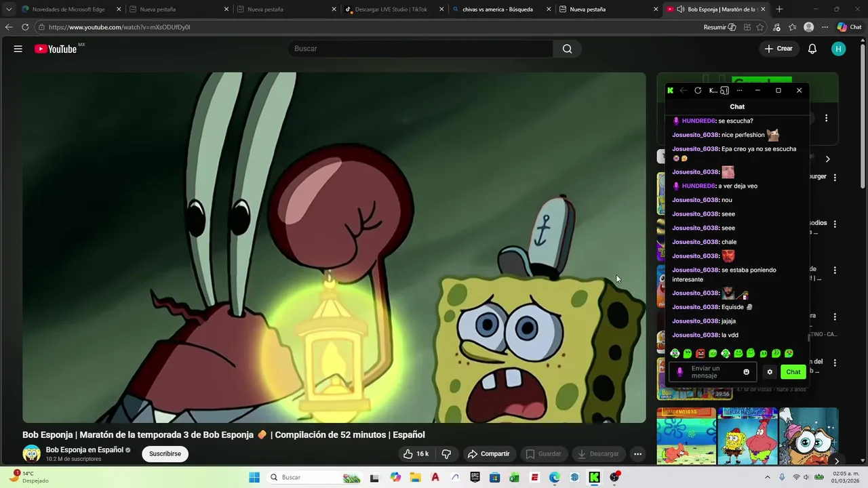The height and width of the screenshot is (488, 868).
Task: Send message with green Chat button
Action: coord(793,372)
